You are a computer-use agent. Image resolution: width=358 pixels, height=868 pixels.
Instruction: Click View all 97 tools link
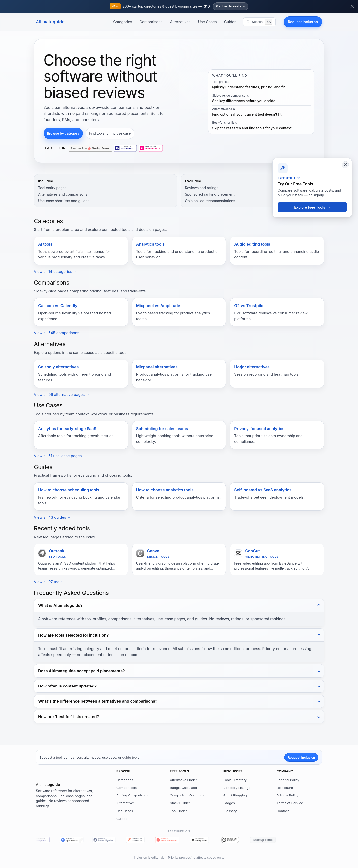[51, 582]
